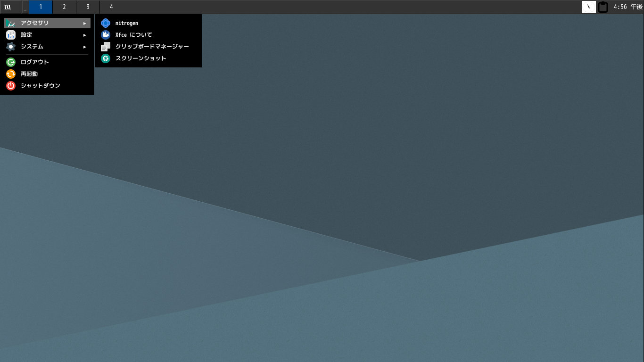This screenshot has height=362, width=644.
Task: Switch to workspace 2
Action: [x=64, y=7]
